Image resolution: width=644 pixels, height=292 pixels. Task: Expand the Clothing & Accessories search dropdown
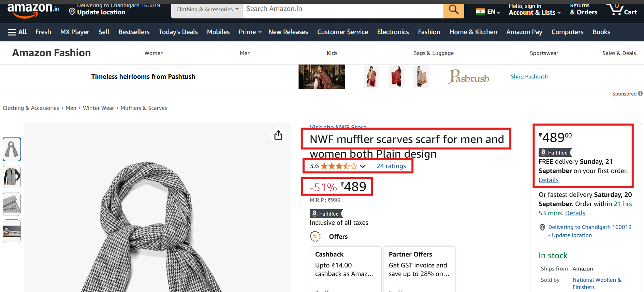[207, 10]
